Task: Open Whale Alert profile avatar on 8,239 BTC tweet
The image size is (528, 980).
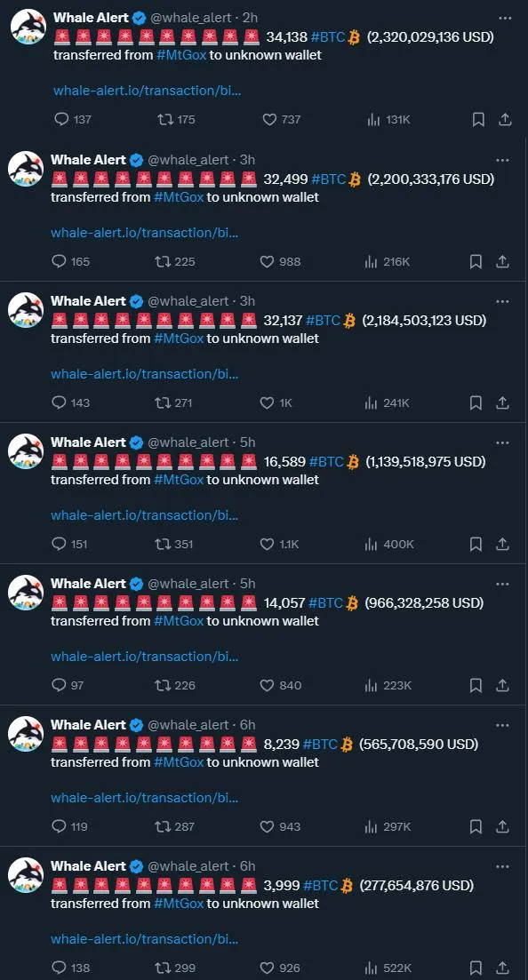Action: tap(27, 734)
